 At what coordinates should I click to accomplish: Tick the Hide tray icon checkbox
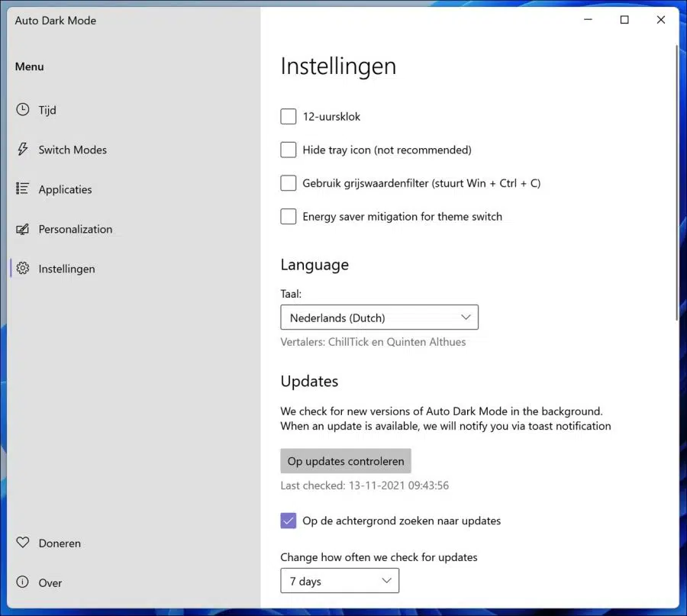(x=289, y=150)
